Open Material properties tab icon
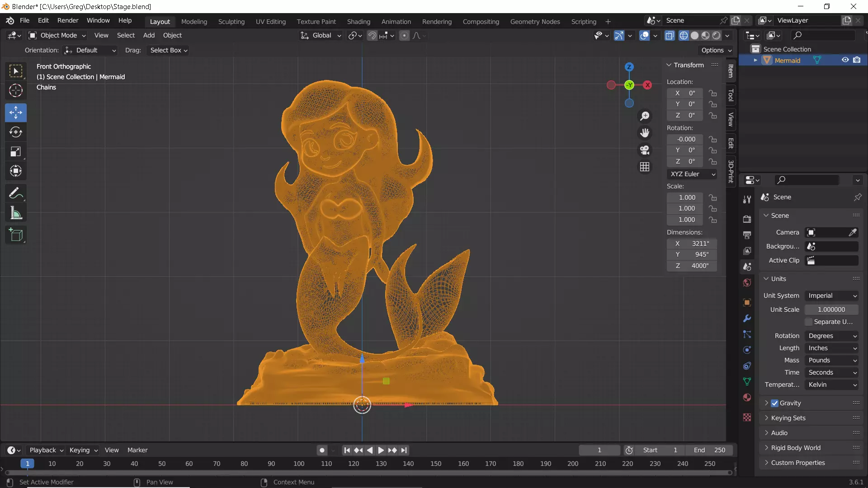The image size is (868, 488). tap(747, 398)
